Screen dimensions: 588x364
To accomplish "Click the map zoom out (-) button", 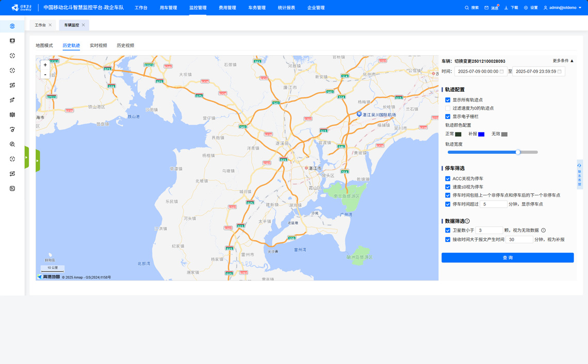I will click(x=45, y=75).
